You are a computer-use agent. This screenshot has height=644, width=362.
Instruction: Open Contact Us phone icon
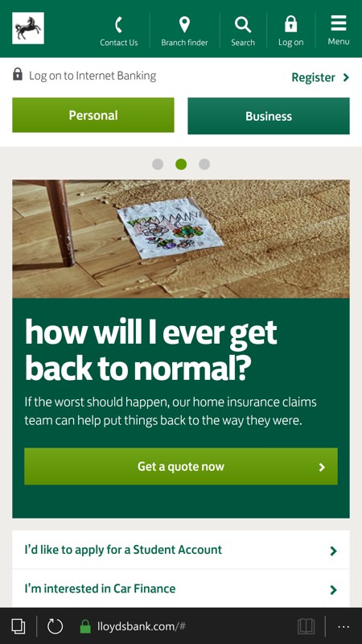pyautogui.click(x=118, y=26)
